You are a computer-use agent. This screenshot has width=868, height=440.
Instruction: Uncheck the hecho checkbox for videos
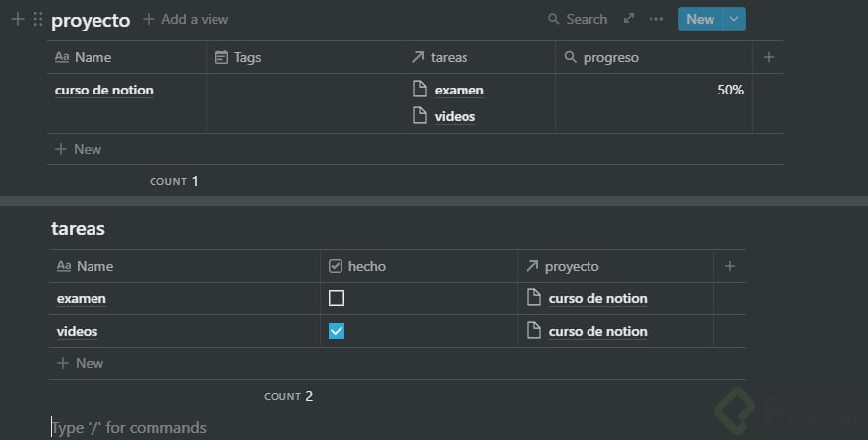(x=337, y=331)
